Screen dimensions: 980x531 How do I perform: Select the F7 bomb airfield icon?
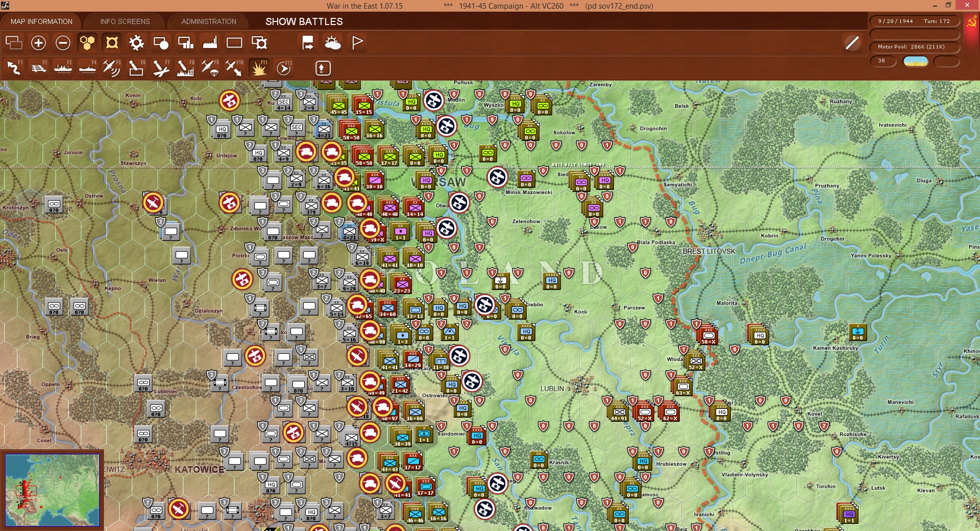tap(161, 68)
